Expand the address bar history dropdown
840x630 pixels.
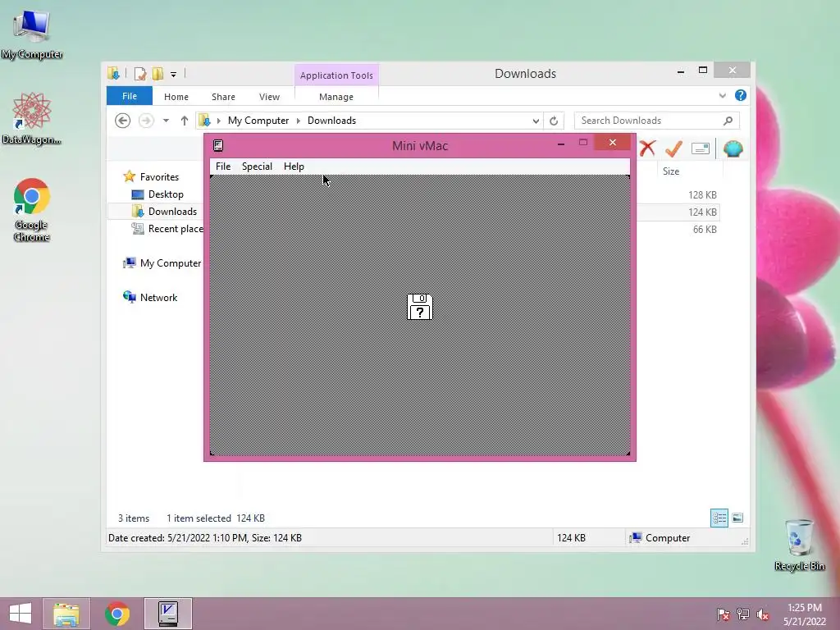pyautogui.click(x=536, y=121)
